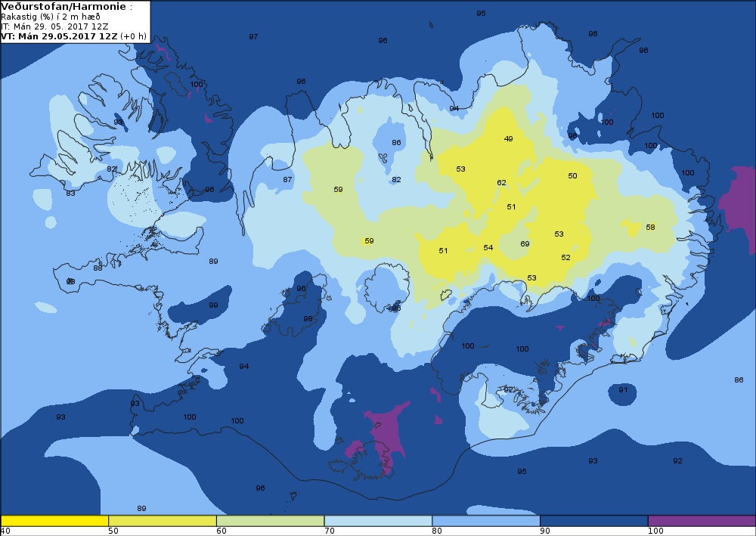Viewport: 756px width, 536px height.
Task: Click the 'IT: Mán 29. 05. 2017 12Z' line
Action: pos(54,26)
